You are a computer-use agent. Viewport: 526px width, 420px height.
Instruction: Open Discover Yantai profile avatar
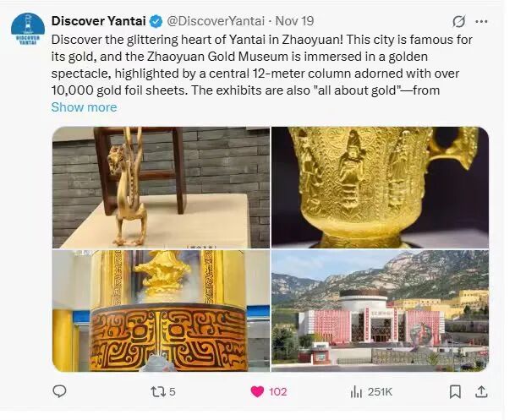point(28,30)
